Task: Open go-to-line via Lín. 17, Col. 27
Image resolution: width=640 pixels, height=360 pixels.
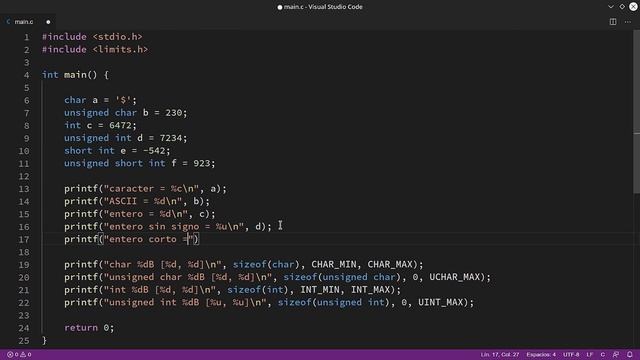Action: tap(500, 354)
